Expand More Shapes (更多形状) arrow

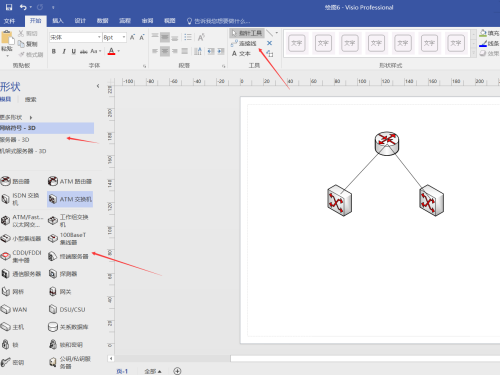pyautogui.click(x=31, y=117)
